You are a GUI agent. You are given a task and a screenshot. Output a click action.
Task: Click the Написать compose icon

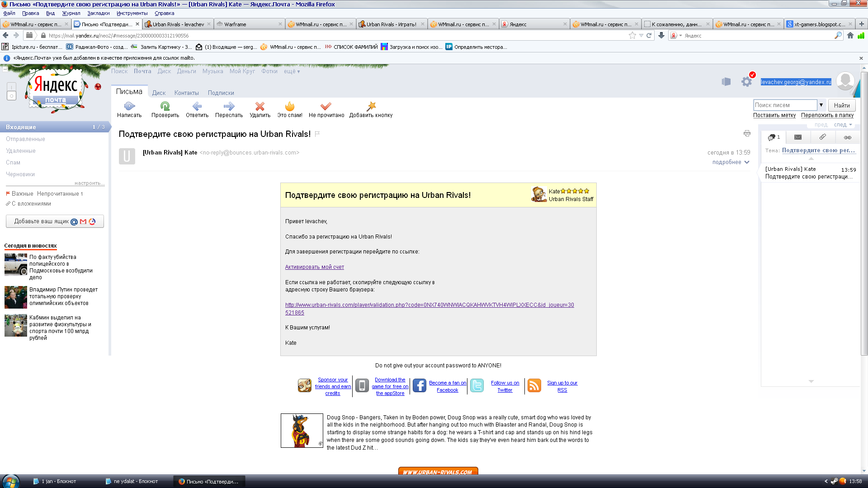(x=129, y=107)
